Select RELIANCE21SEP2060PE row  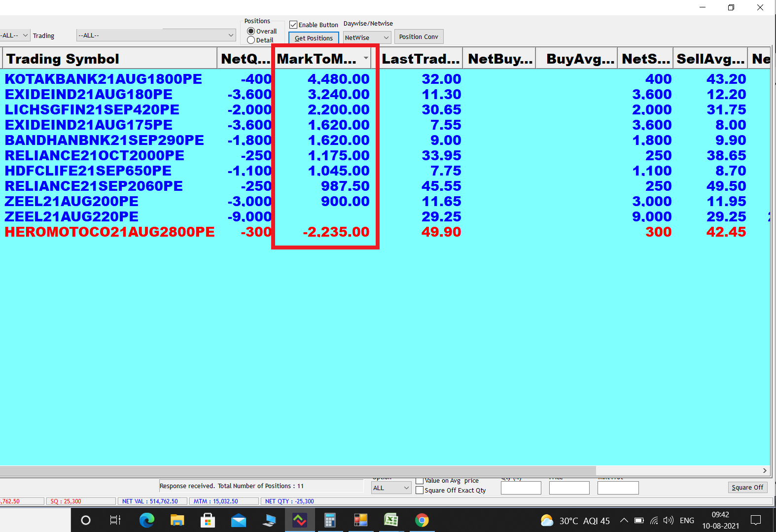[385, 186]
